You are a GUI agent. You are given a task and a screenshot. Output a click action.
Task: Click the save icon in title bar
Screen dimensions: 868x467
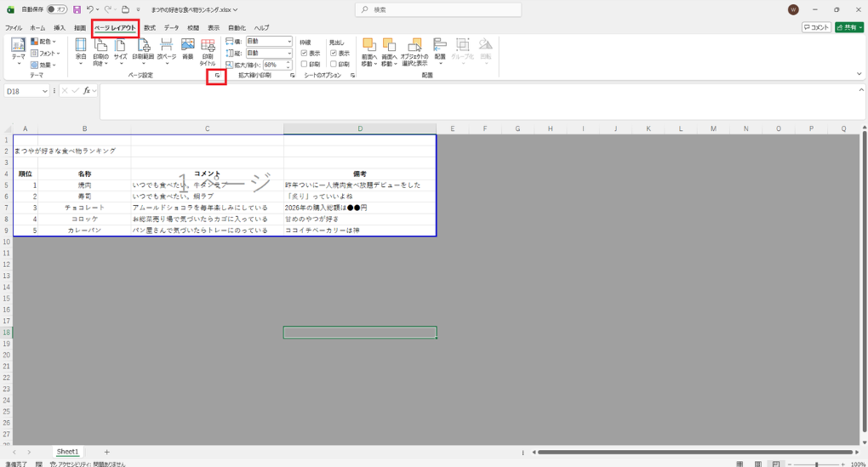coord(77,9)
